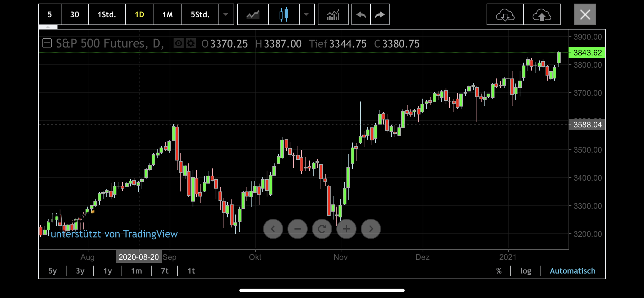
Task: Click the Dez label on time axis
Action: pyautogui.click(x=422, y=257)
